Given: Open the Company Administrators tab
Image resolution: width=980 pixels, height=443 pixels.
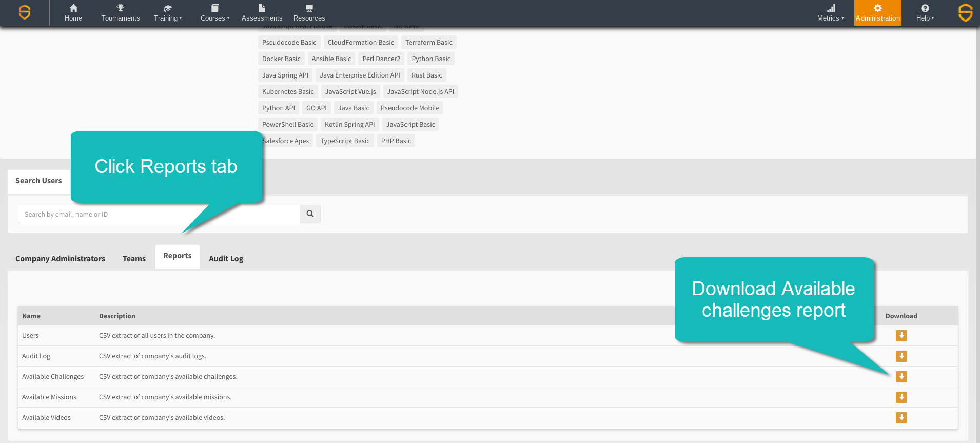Looking at the screenshot, I should tap(60, 259).
